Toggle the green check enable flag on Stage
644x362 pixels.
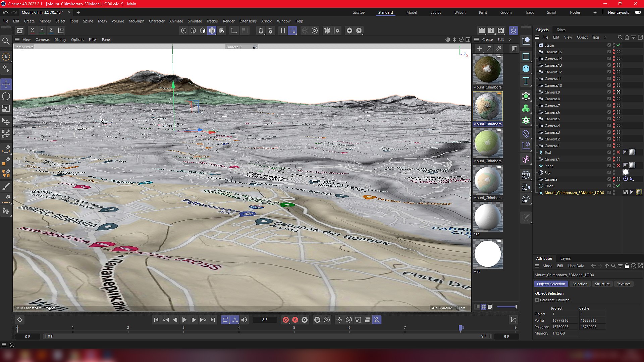click(x=618, y=45)
